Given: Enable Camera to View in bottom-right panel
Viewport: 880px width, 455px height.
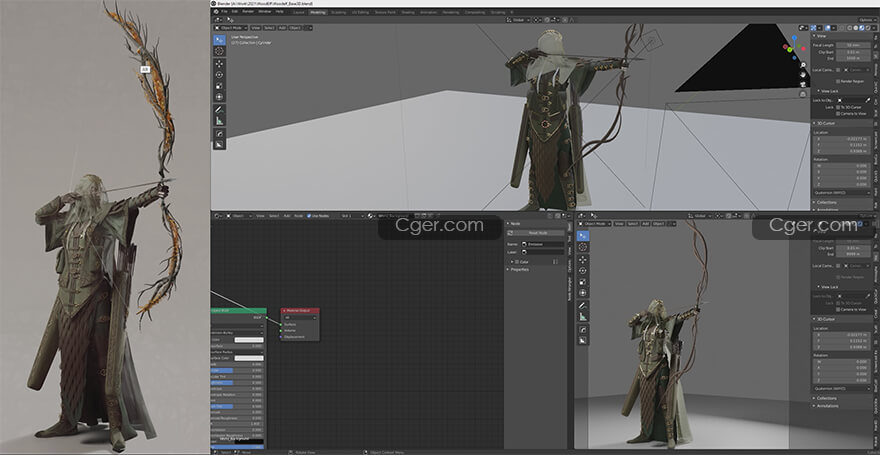Looking at the screenshot, I should [x=838, y=309].
